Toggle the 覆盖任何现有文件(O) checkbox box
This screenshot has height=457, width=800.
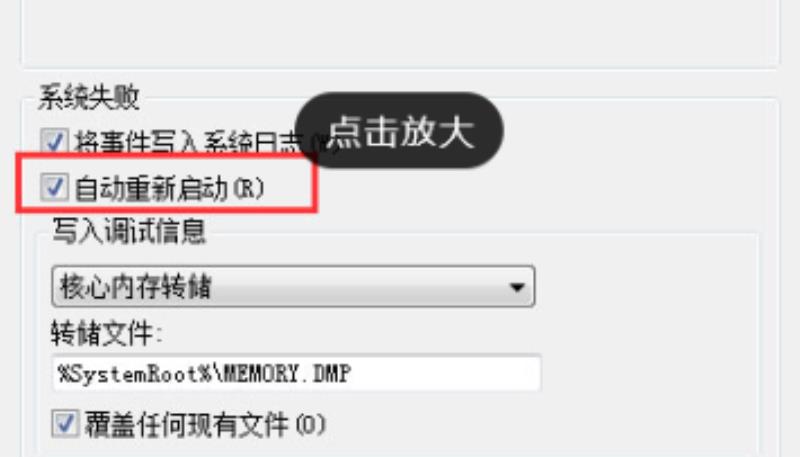[65, 423]
